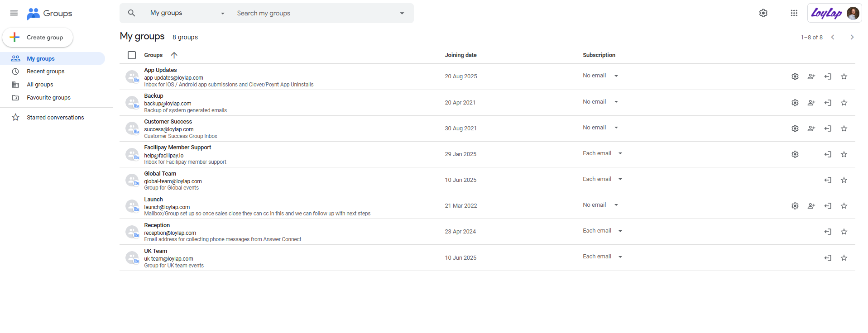The height and width of the screenshot is (333, 868).
Task: Open settings for App Updates group
Action: (795, 77)
